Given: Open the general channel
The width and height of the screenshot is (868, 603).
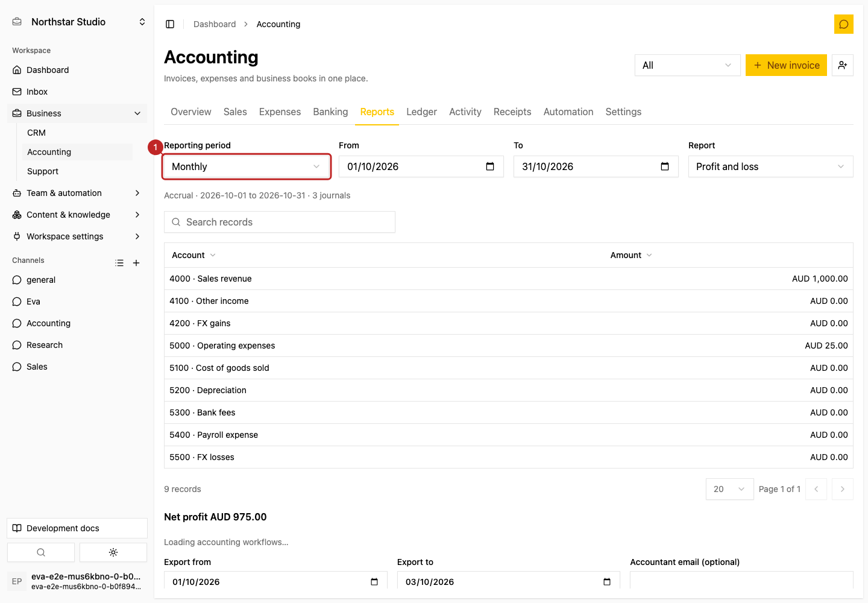Looking at the screenshot, I should pos(77,280).
